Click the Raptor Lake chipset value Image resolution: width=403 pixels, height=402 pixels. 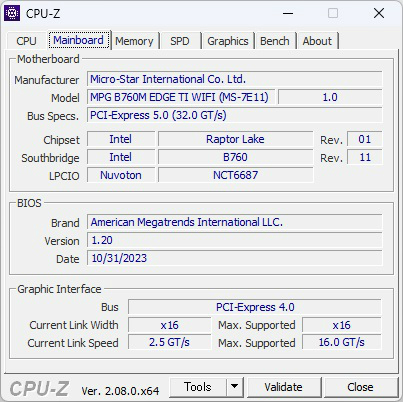235,139
